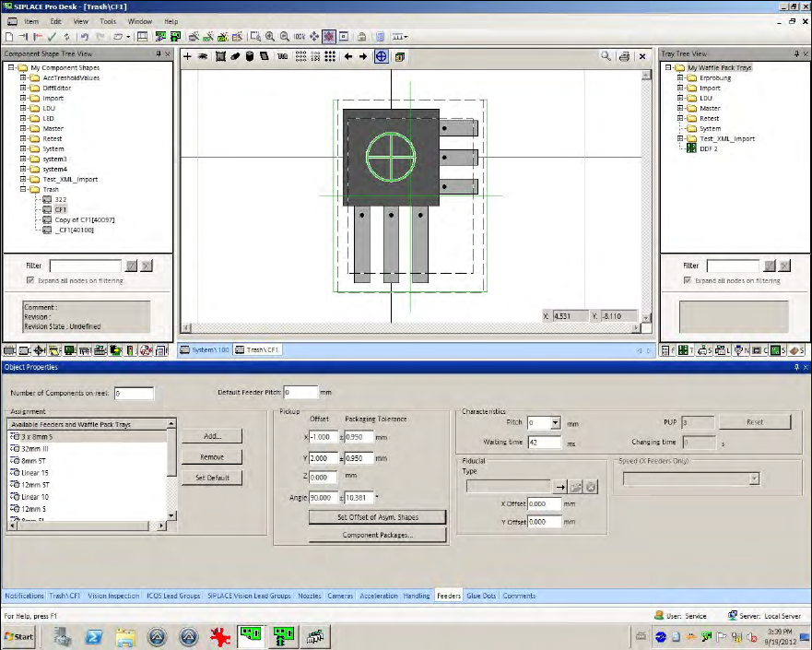Viewport: 812px width, 650px height.
Task: Click the left arrow in viewer toolbar
Action: [x=348, y=56]
